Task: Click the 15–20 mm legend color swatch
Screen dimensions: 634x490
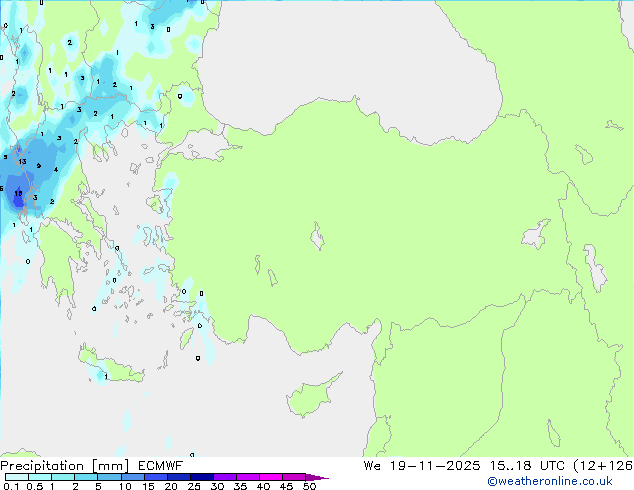Action: [x=155, y=477]
